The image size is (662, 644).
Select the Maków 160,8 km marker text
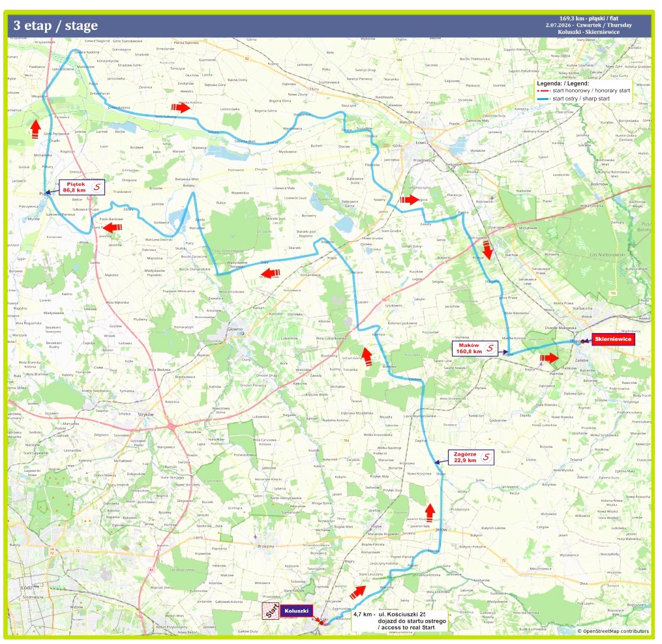click(x=469, y=348)
